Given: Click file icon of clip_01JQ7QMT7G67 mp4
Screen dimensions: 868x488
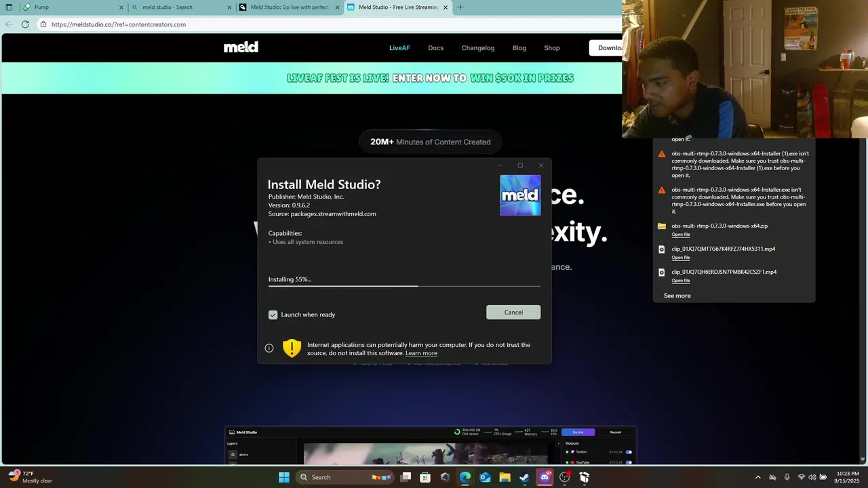Looking at the screenshot, I should click(662, 249).
